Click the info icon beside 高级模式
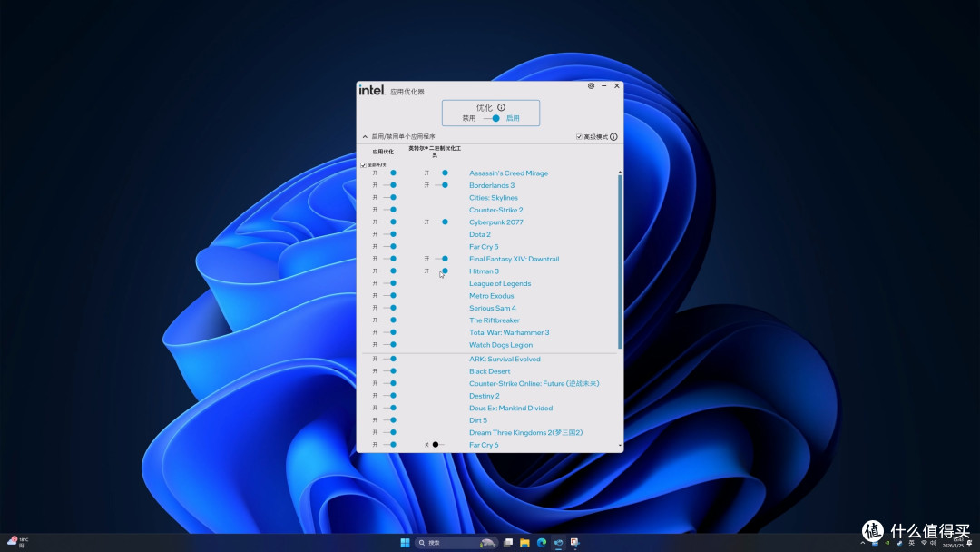This screenshot has width=980, height=552. point(613,137)
